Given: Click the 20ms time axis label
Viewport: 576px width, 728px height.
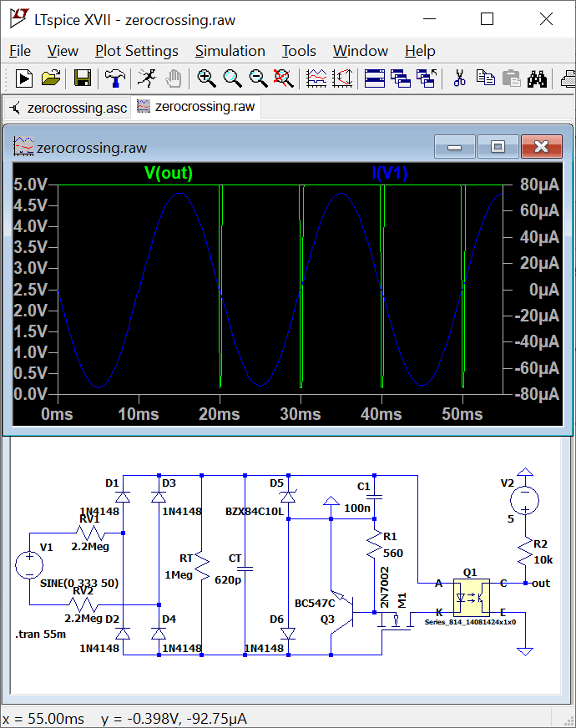Looking at the screenshot, I should (x=219, y=414).
